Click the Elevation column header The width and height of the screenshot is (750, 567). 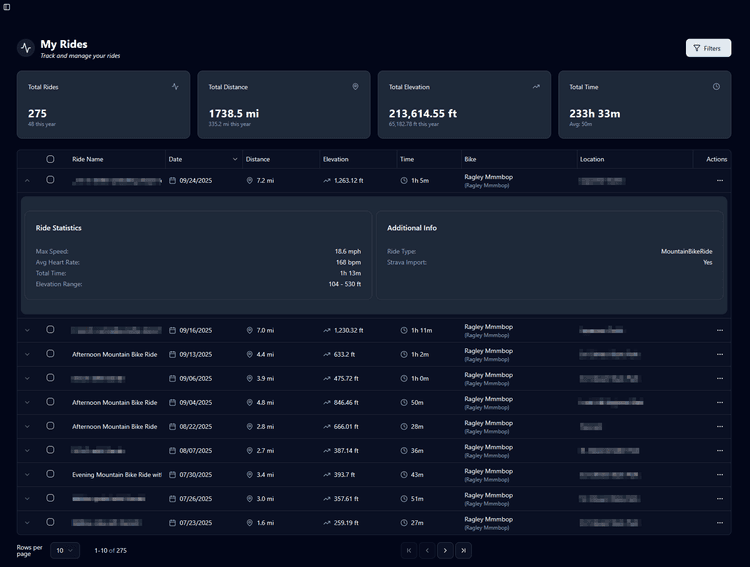[x=336, y=159]
